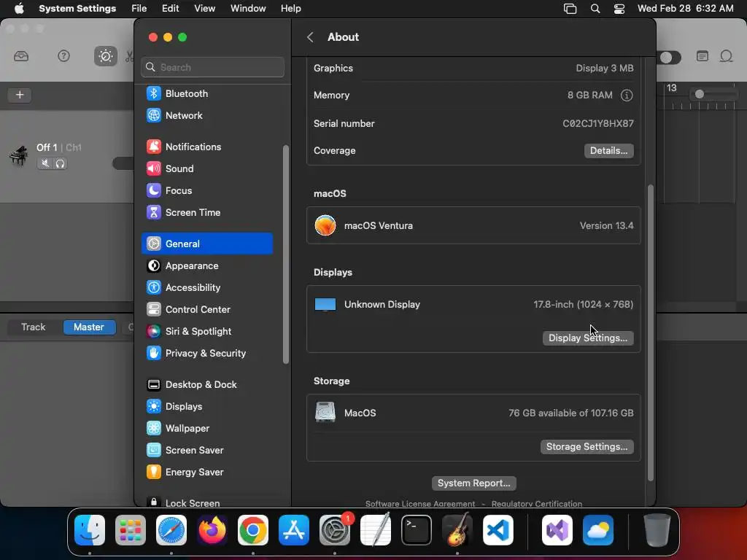Open GarageBand from the Dock
Image resolution: width=747 pixels, height=560 pixels.
tap(457, 530)
